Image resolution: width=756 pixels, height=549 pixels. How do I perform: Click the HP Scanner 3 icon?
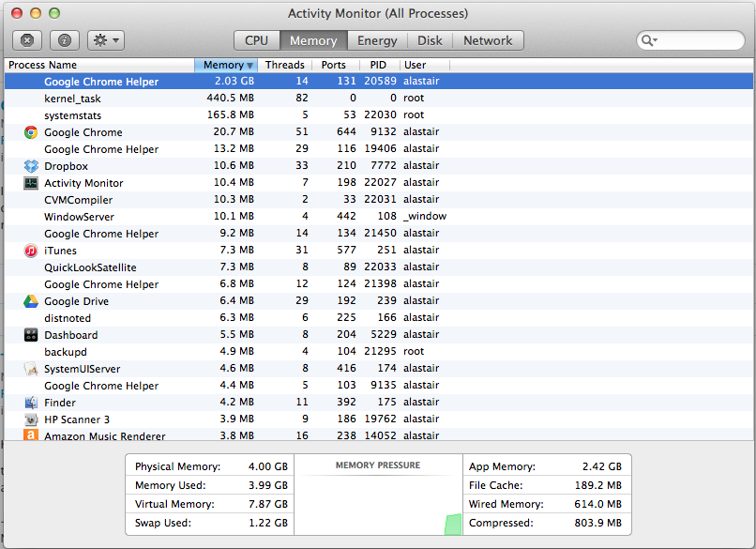click(31, 419)
